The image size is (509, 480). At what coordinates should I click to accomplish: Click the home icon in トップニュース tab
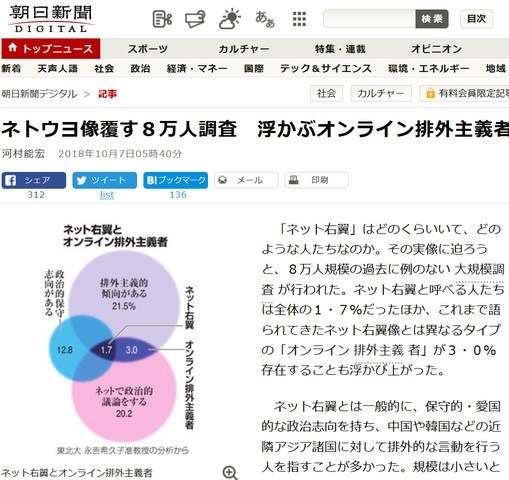(12, 48)
